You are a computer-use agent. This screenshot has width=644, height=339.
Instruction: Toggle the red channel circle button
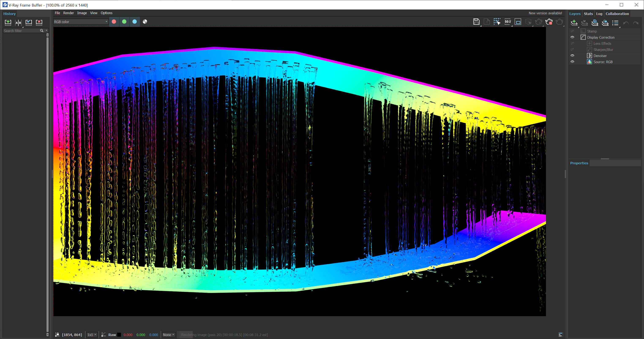coord(114,22)
